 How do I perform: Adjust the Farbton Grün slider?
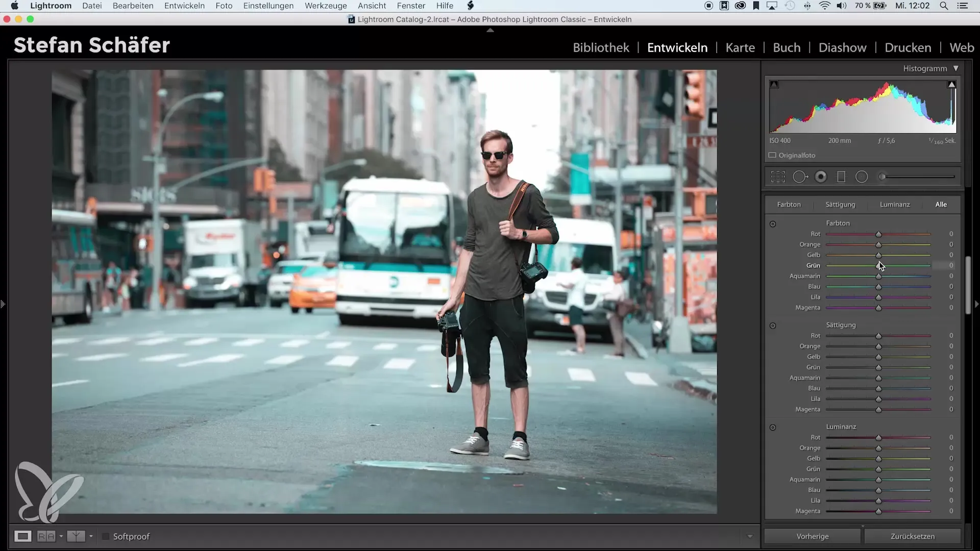point(878,266)
